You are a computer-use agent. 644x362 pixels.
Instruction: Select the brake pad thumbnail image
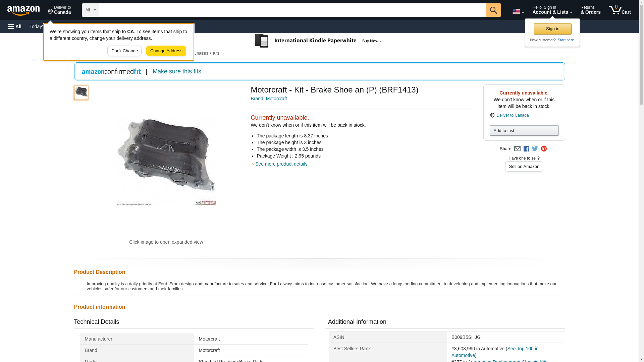click(81, 93)
